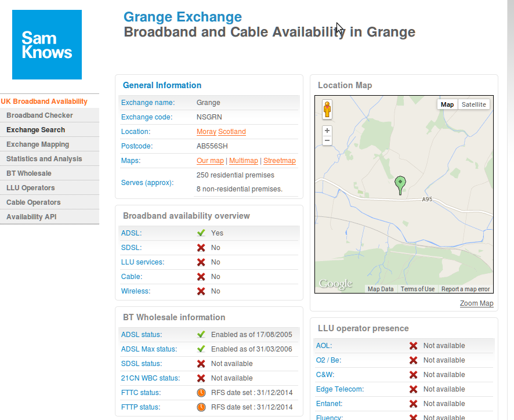Viewport: 514px width, 420px height.
Task: Click the red cross beside Cable
Action: (201, 277)
